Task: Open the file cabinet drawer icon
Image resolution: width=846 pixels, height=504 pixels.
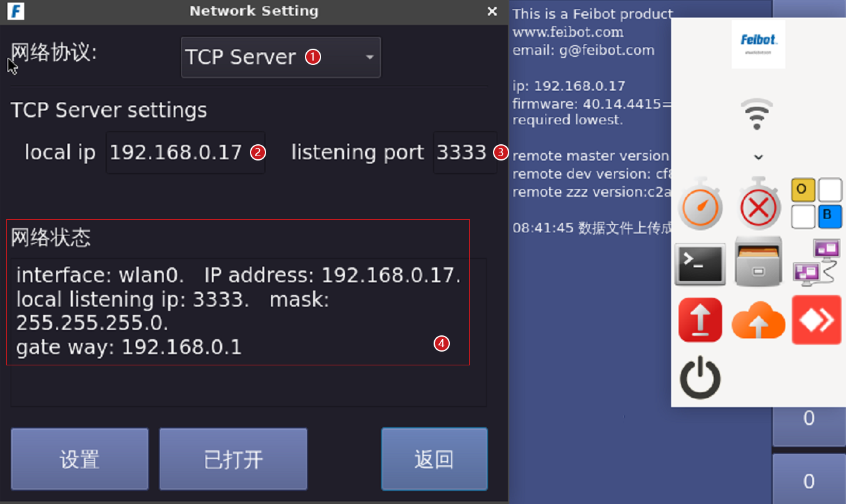Action: pyautogui.click(x=759, y=262)
